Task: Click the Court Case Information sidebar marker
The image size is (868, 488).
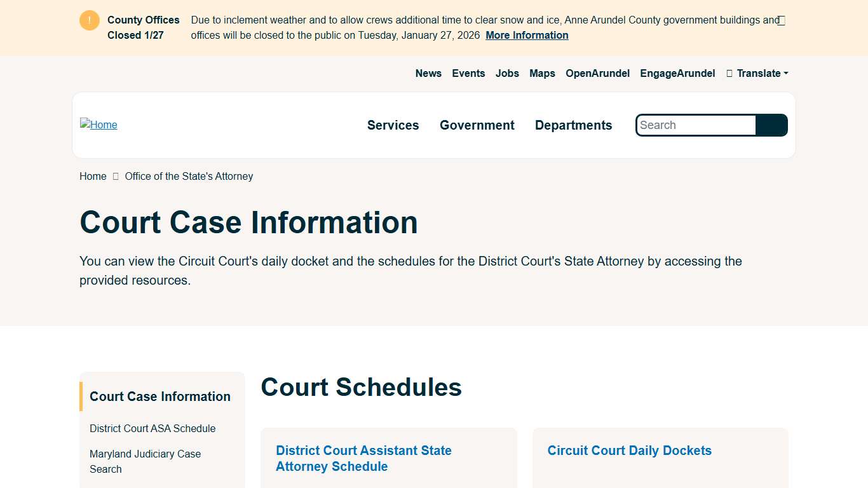Action: click(x=81, y=395)
